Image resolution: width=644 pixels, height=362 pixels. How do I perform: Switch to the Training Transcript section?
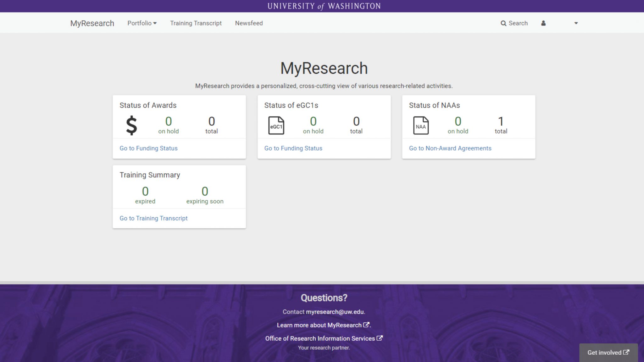click(196, 23)
